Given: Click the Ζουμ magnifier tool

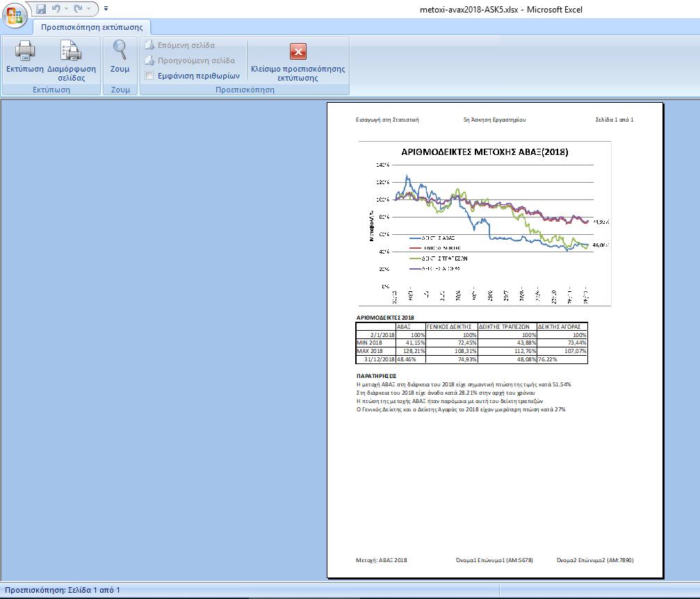Looking at the screenshot, I should click(120, 57).
